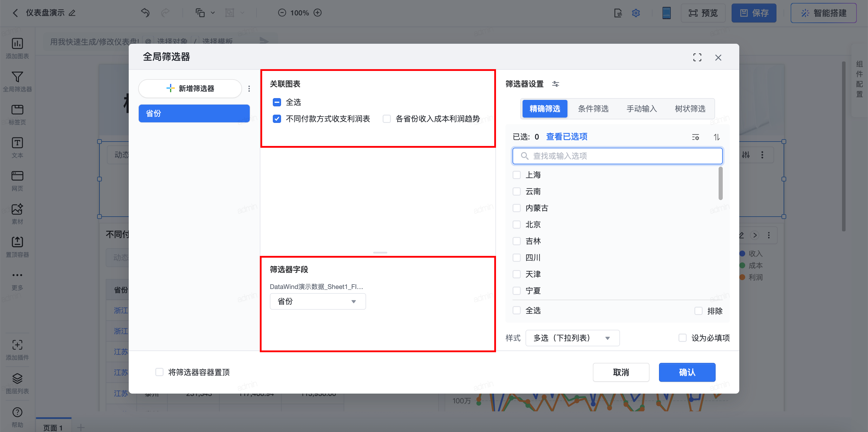The height and width of the screenshot is (432, 868).
Task: Check 各省份收入成本利润趋势 chart
Action: point(387,119)
